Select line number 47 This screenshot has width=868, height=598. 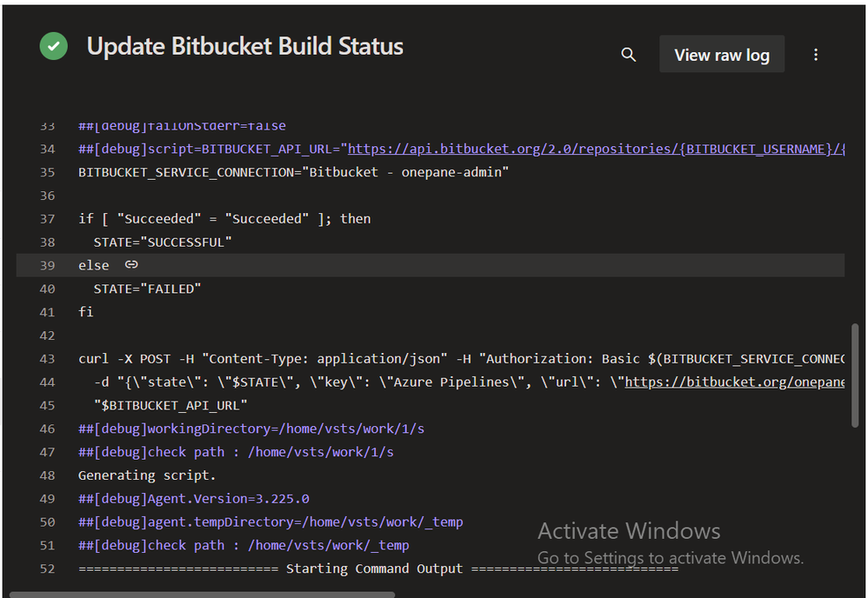coord(48,452)
